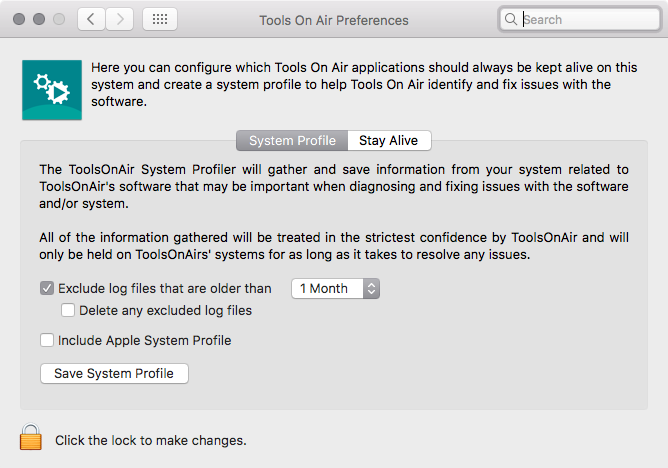This screenshot has width=668, height=468.
Task: Click the magnifying glass search icon
Action: click(x=510, y=19)
